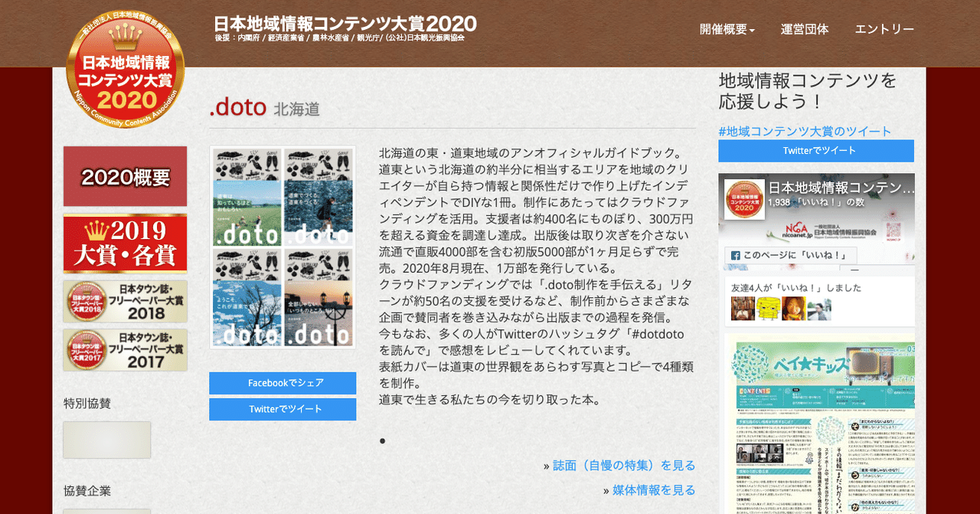Screen dimensions: 980x514
Task: Open the 媒体情報を見る link
Action: pos(654,490)
